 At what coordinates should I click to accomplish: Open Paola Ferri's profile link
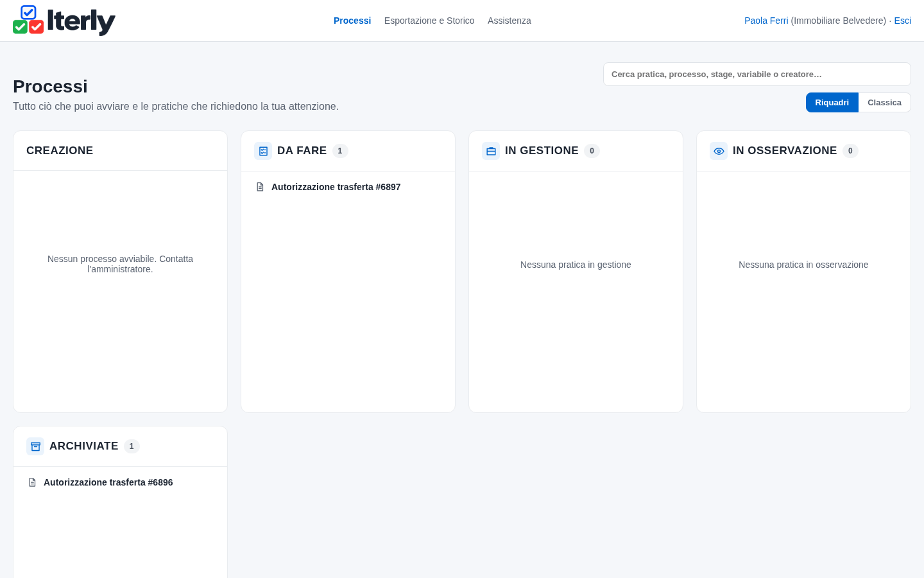click(766, 21)
